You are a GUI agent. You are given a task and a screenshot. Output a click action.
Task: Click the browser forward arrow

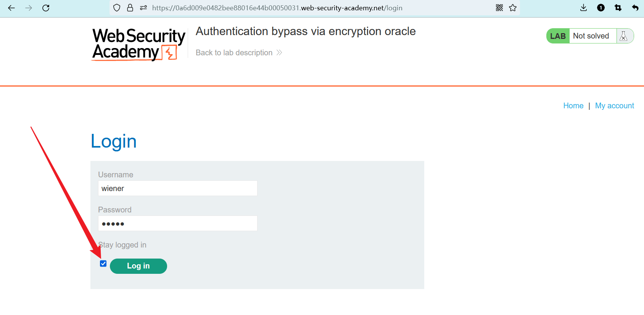(29, 8)
